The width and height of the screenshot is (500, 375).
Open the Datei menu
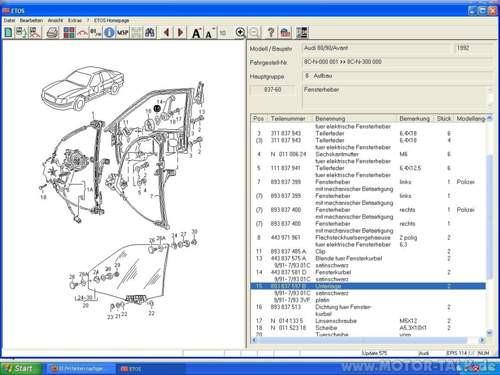coord(9,20)
